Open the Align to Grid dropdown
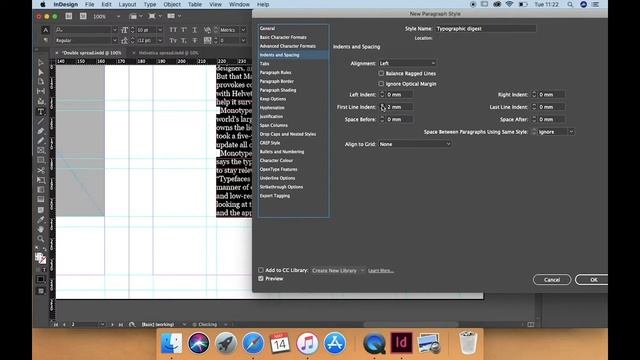The height and width of the screenshot is (360, 640). [x=415, y=144]
